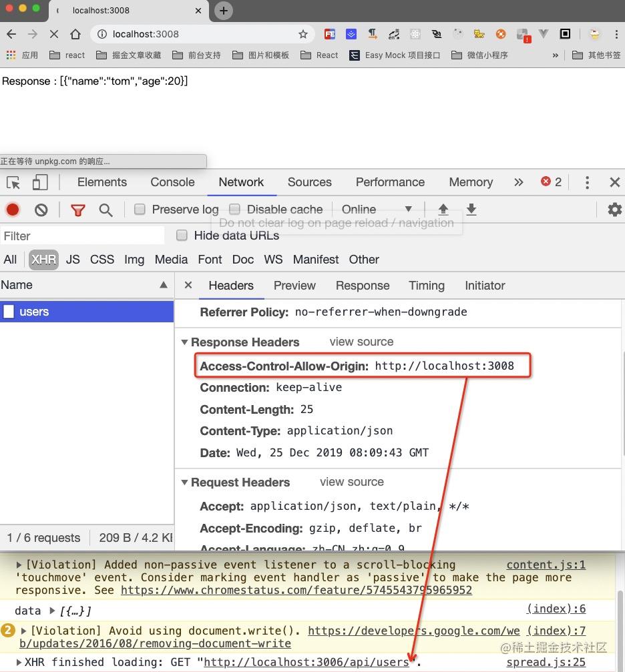
Task: Toggle the network filter funnel
Action: pos(78,210)
